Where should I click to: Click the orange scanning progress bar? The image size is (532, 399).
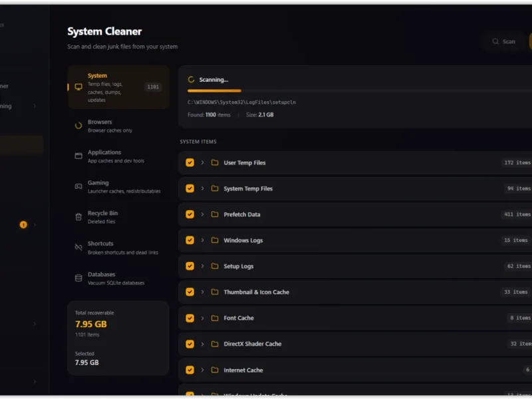(x=214, y=90)
